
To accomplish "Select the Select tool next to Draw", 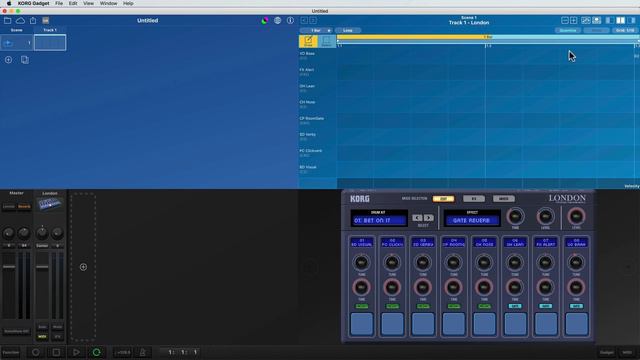I will [x=327, y=41].
